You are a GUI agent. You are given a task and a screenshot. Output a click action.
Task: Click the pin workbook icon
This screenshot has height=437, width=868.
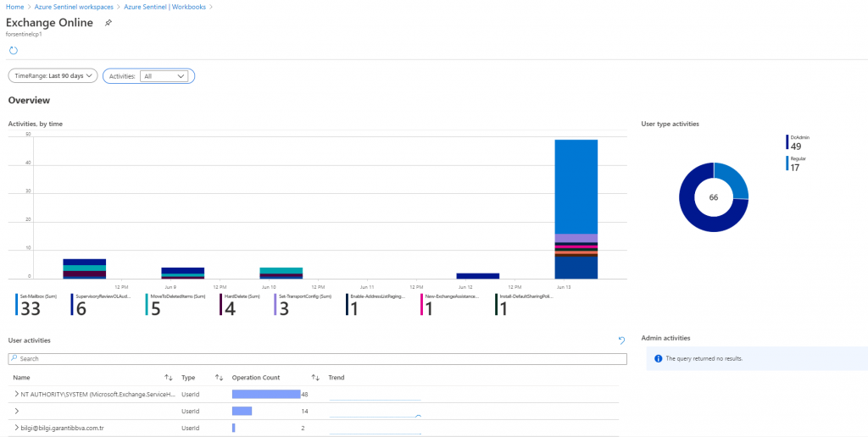coord(108,23)
